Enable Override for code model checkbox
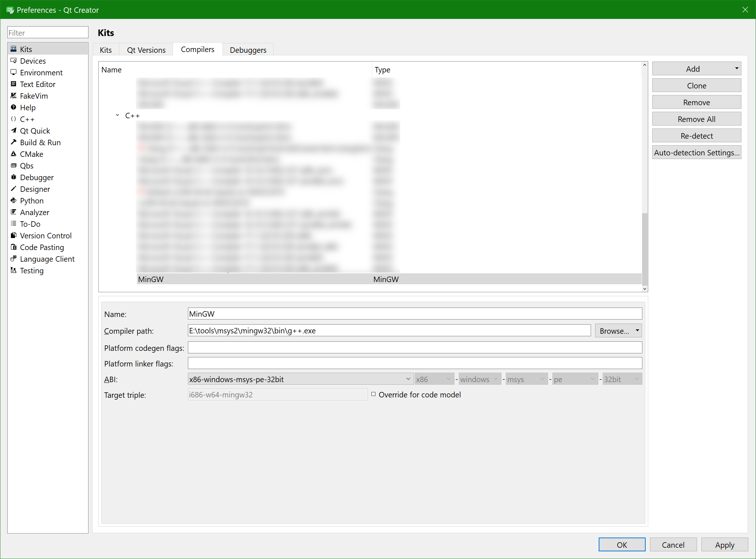 (373, 394)
